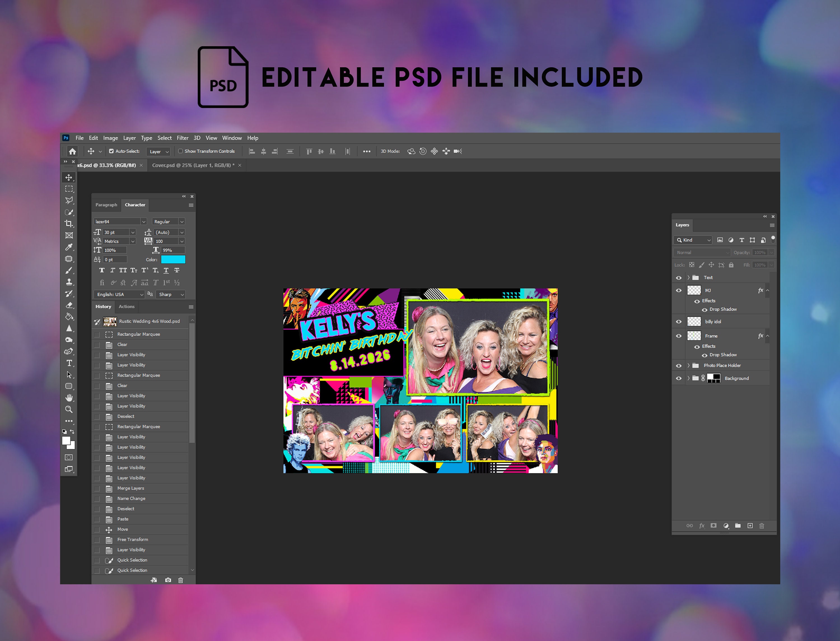Screen dimensions: 840x641
Task: Enable Show Transform Controls
Action: pyautogui.click(x=181, y=151)
